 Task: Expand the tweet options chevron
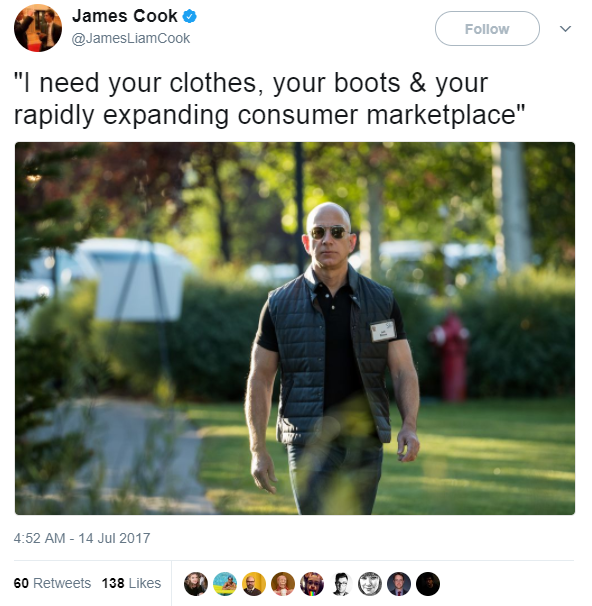pos(565,29)
